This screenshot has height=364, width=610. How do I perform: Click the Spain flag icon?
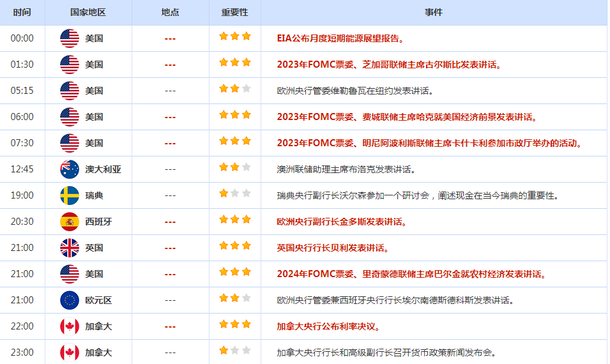(x=70, y=222)
